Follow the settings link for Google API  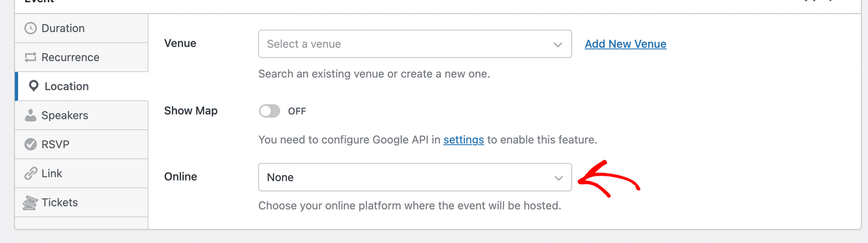[464, 140]
